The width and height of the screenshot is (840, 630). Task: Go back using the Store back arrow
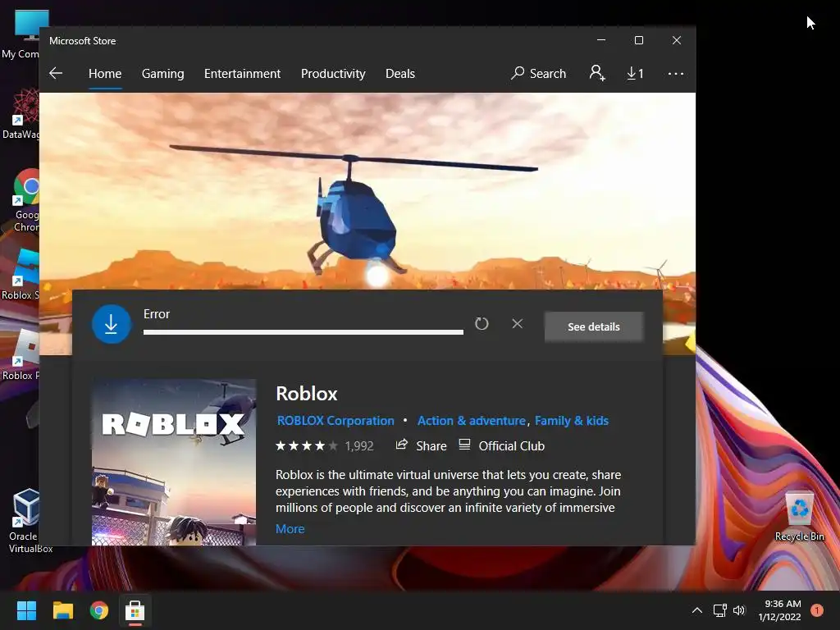pos(56,73)
